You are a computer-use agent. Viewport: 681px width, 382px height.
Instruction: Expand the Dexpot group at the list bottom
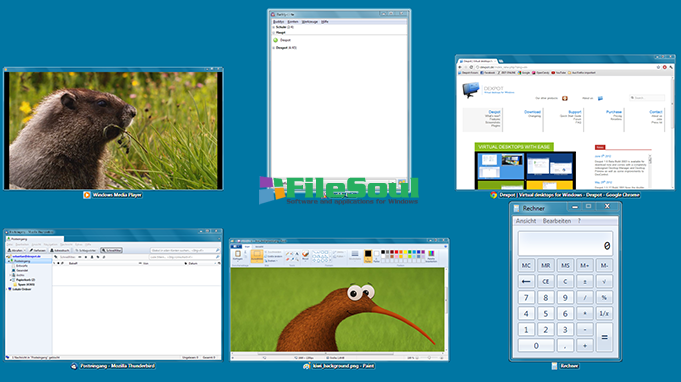pyautogui.click(x=274, y=48)
